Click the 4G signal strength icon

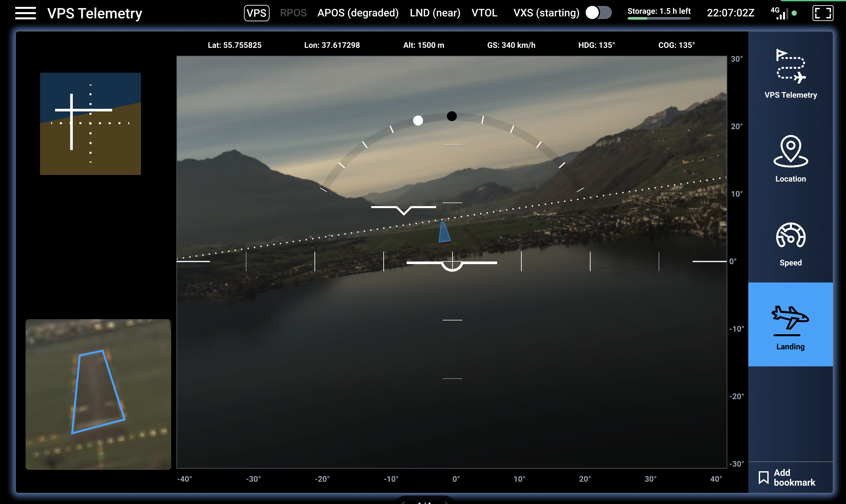780,13
